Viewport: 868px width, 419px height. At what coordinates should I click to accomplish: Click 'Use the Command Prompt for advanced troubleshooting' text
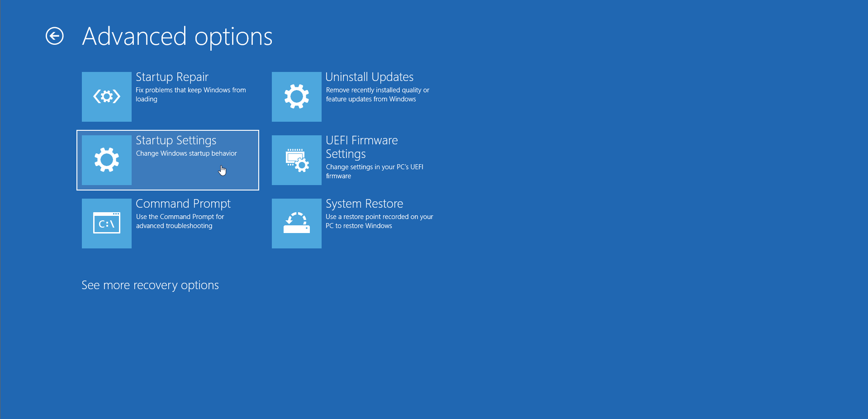pyautogui.click(x=180, y=221)
